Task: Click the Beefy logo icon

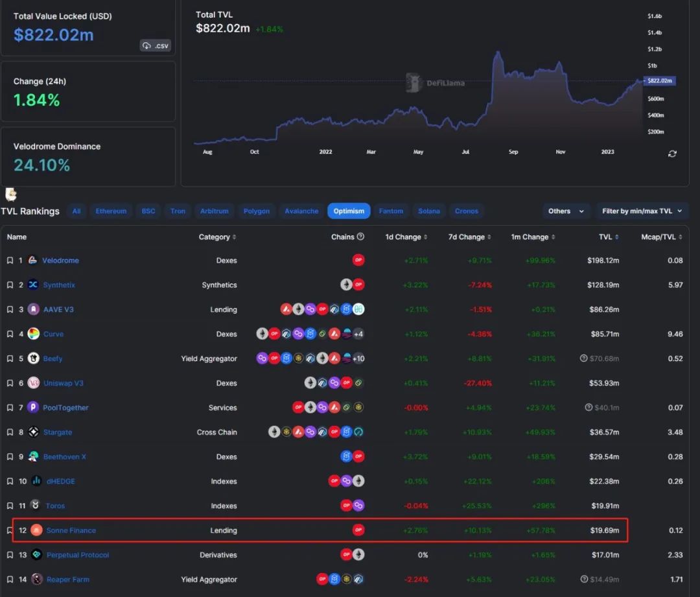Action: point(34,358)
